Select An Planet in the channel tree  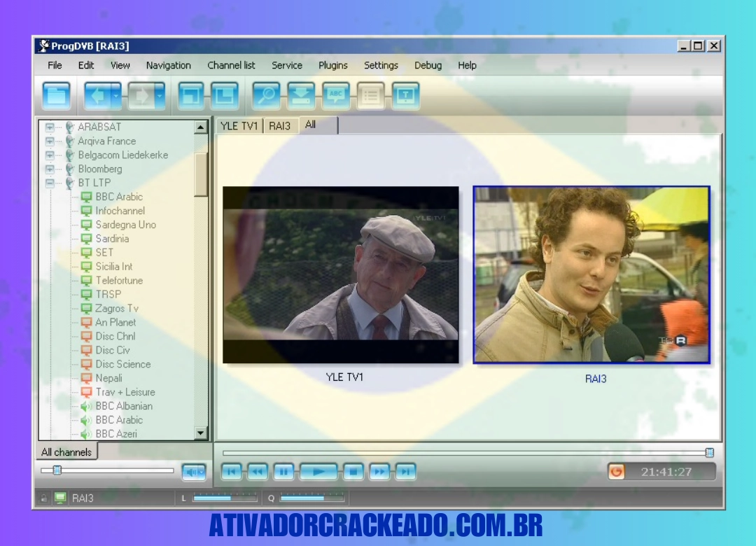pos(115,322)
